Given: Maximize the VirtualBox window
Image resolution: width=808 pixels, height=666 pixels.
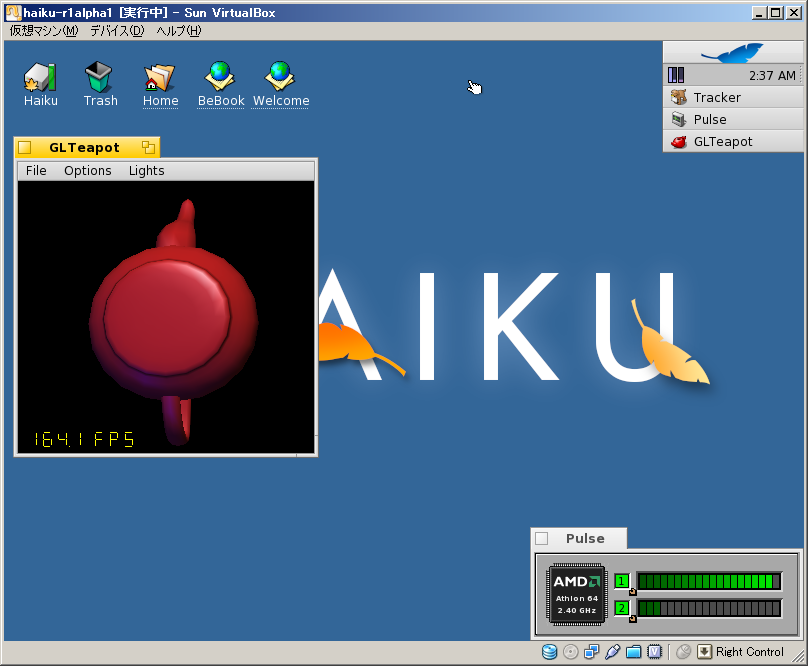Looking at the screenshot, I should click(x=776, y=13).
